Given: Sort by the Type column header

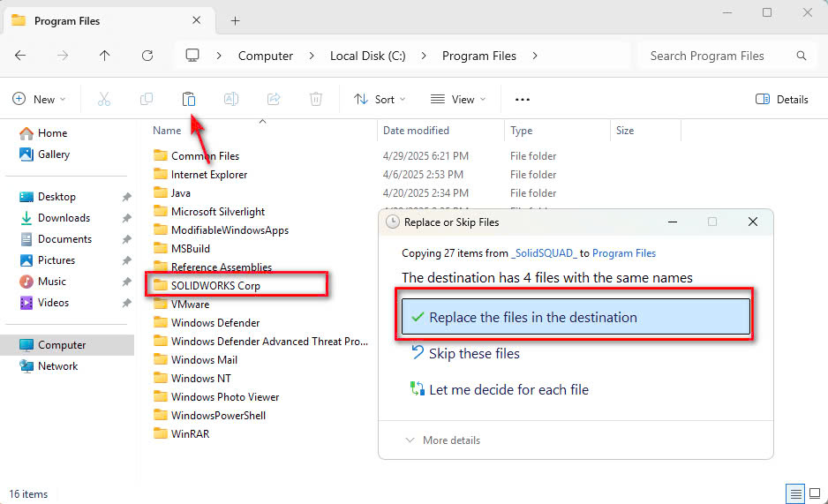Looking at the screenshot, I should (521, 131).
